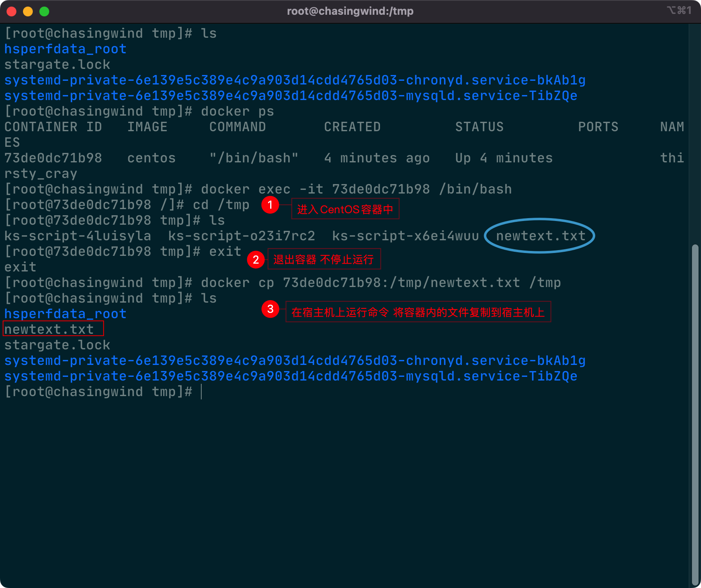This screenshot has height=588, width=701.
Task: Click the STATUS column header
Action: pyautogui.click(x=479, y=127)
